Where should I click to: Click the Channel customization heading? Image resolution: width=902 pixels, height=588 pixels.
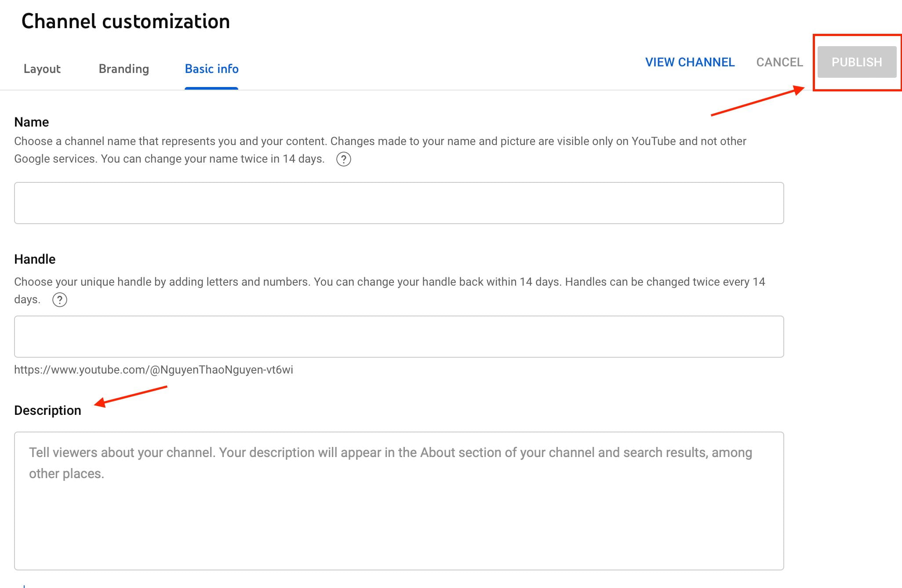[126, 21]
